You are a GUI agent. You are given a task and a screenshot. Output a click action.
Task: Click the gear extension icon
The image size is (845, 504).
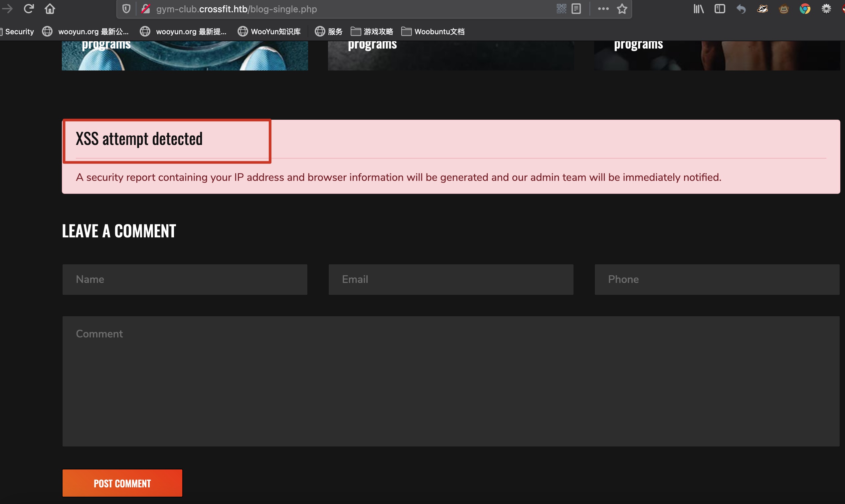click(826, 9)
